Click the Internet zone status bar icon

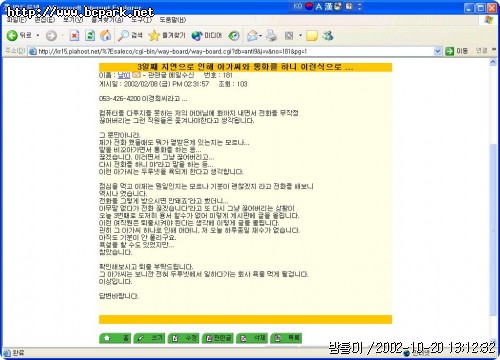click(x=407, y=353)
